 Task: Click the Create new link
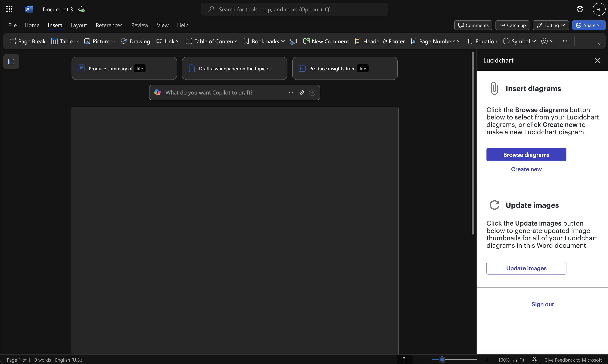coord(526,169)
